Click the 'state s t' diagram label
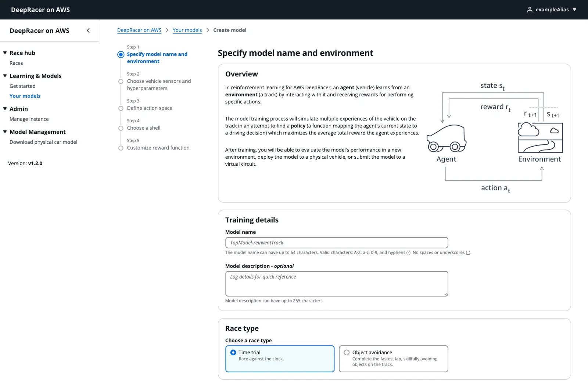The width and height of the screenshot is (588, 384). coord(492,86)
